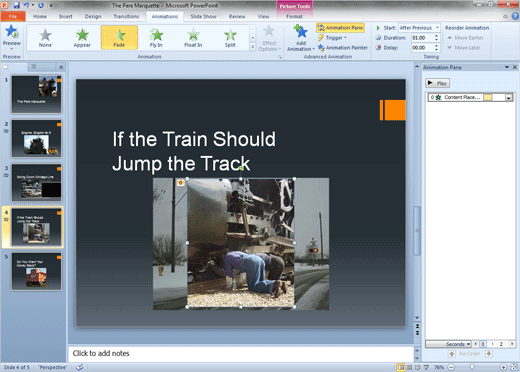Switch to Normal view in status bar
This screenshot has width=520, height=372.
tap(401, 367)
